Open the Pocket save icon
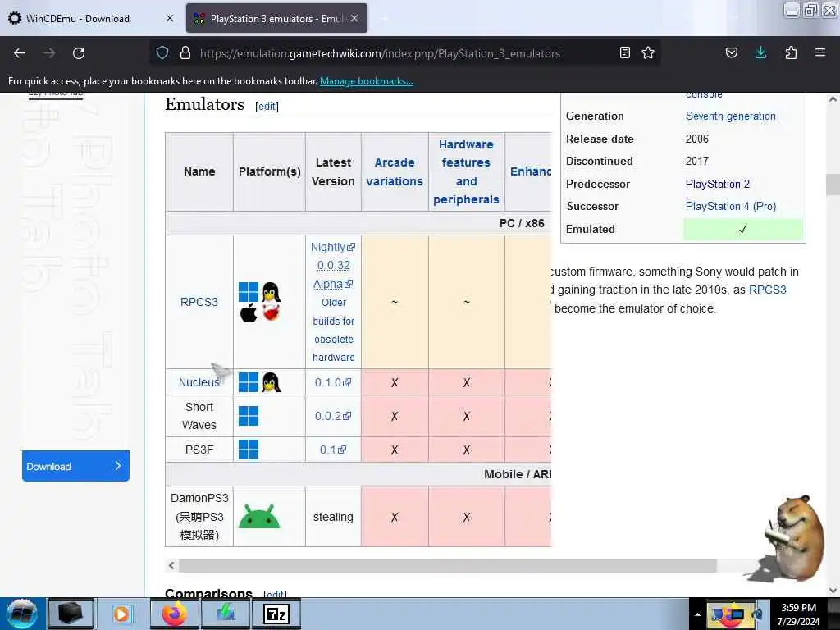840x630 pixels. click(x=732, y=52)
